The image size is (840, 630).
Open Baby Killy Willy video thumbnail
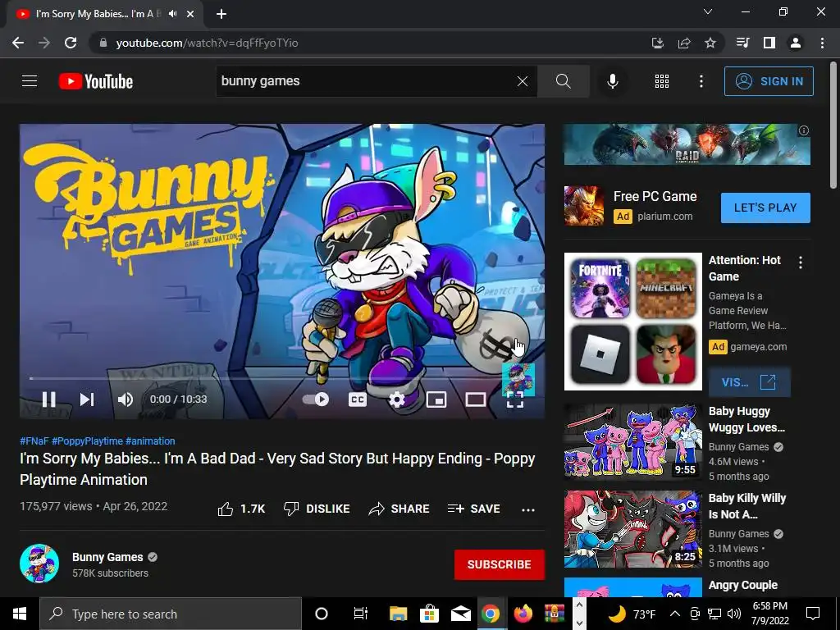[x=632, y=528]
